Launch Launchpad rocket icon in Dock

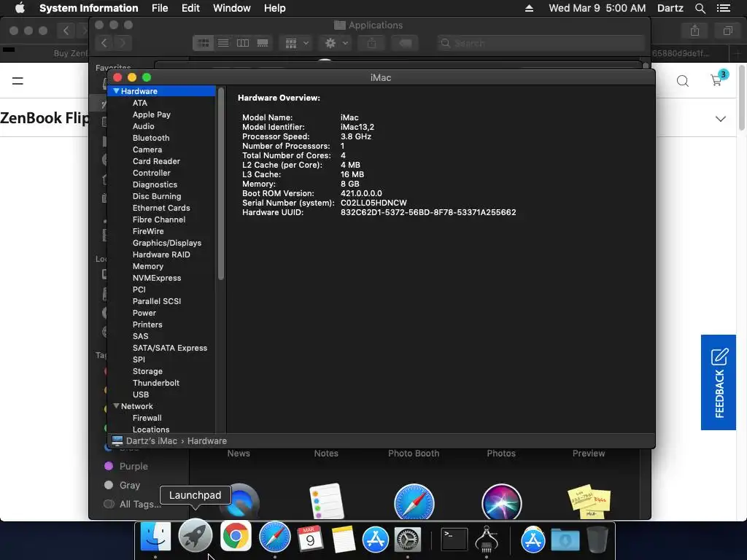coord(196,536)
